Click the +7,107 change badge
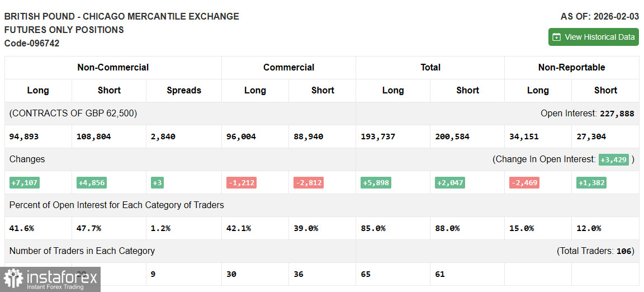 coord(25,183)
